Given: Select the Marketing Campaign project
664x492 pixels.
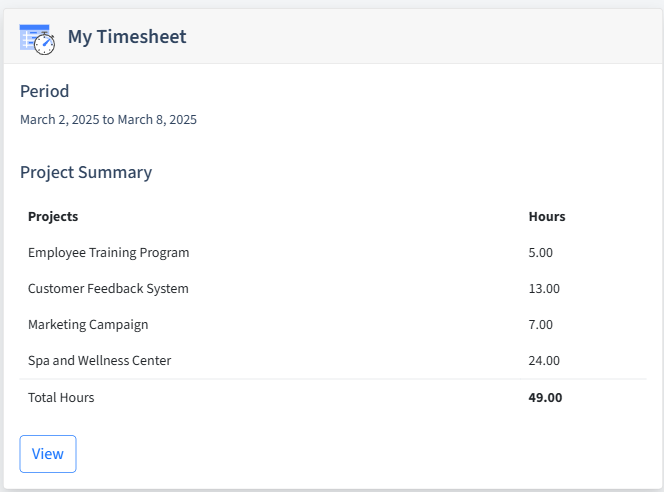Looking at the screenshot, I should (88, 324).
